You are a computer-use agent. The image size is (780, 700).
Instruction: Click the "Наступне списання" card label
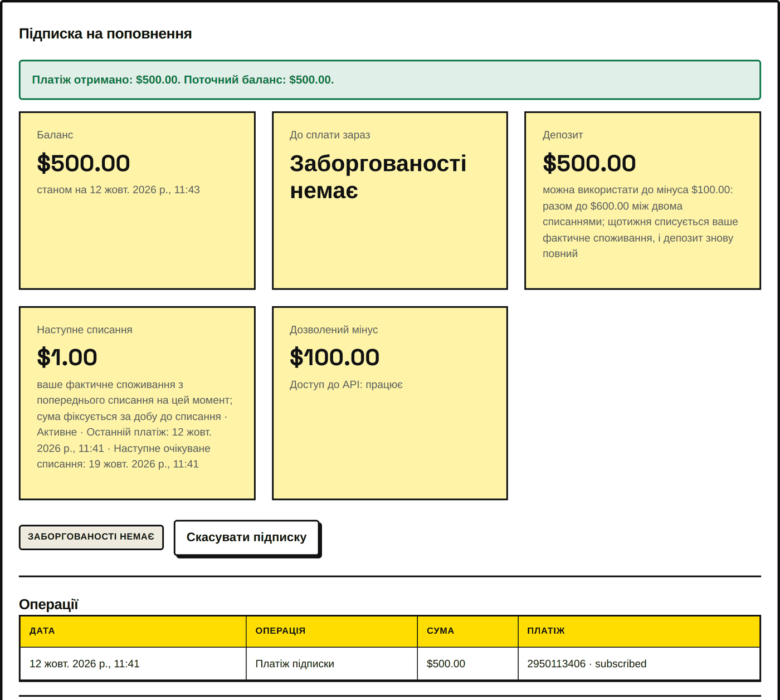(x=85, y=330)
